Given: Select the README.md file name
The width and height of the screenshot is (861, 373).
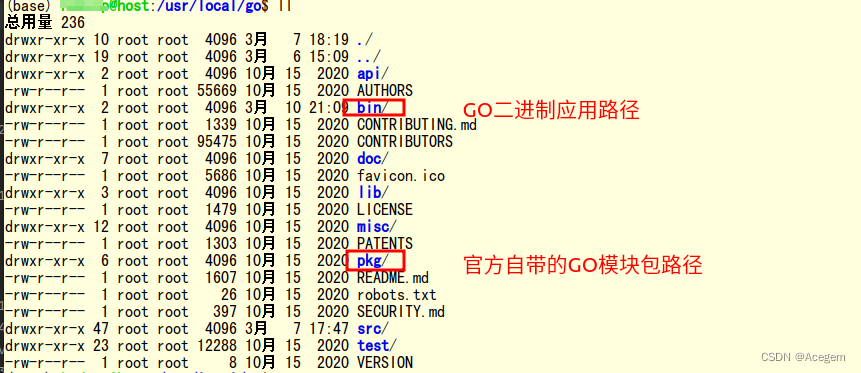Looking at the screenshot, I should (393, 278).
